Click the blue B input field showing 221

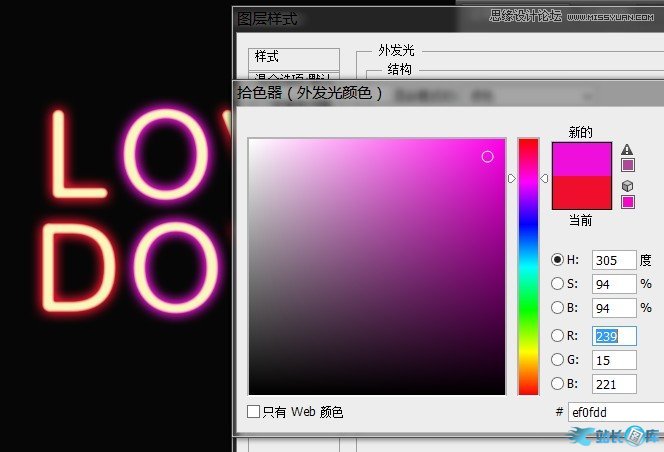point(613,384)
